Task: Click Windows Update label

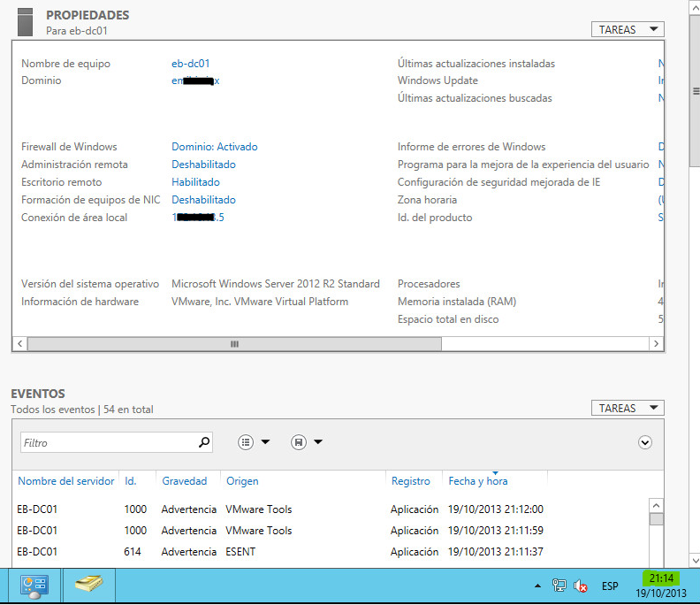Action: (438, 80)
